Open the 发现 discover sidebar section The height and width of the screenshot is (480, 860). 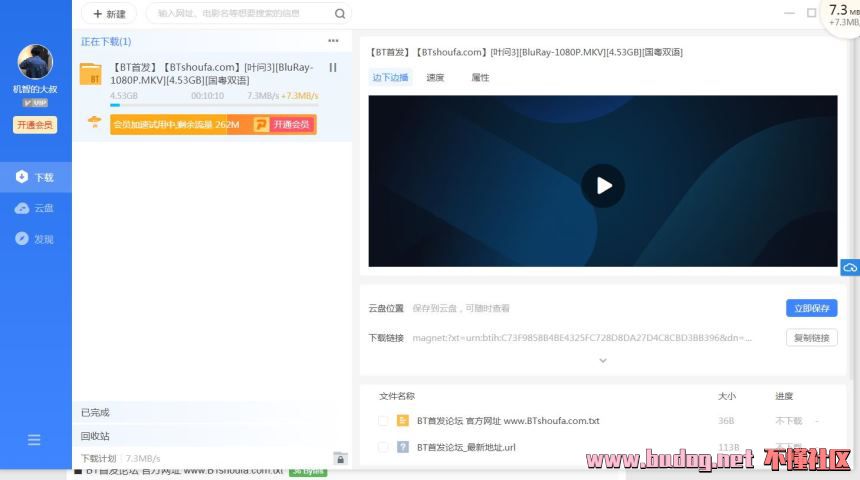pos(36,239)
